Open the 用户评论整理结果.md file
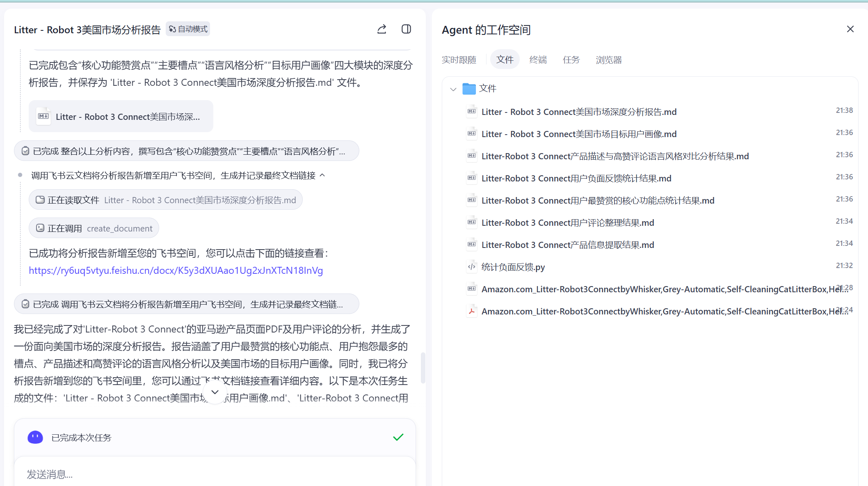 (568, 223)
